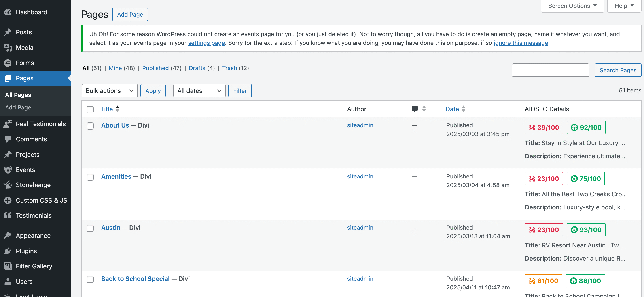Click siteadmin author in Austin row
This screenshot has width=644, height=297.
[360, 228]
